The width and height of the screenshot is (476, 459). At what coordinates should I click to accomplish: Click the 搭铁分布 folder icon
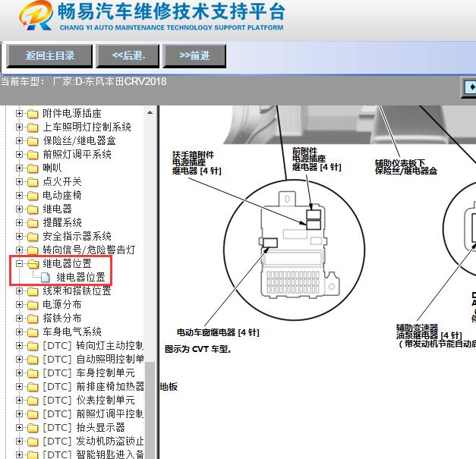point(33,319)
